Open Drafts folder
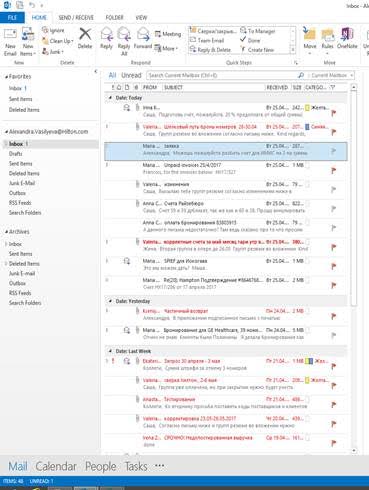Image resolution: width=369 pixels, height=490 pixels. point(16,154)
